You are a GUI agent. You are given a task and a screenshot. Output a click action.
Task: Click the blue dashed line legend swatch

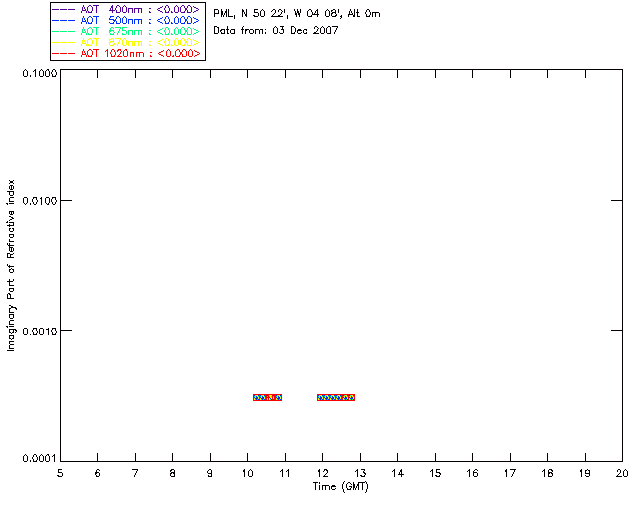64,20
